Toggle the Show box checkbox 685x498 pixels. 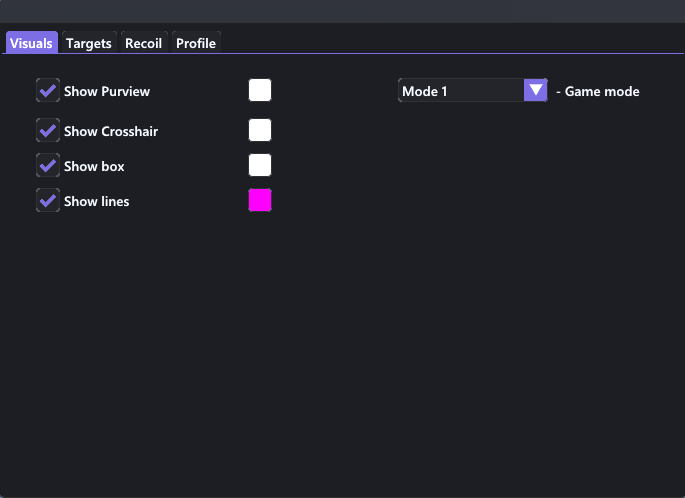48,165
